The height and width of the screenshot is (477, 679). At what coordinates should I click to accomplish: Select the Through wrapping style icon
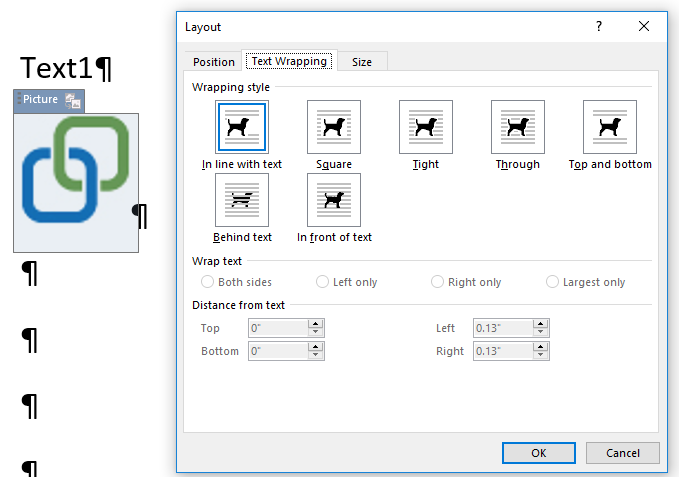click(x=518, y=127)
